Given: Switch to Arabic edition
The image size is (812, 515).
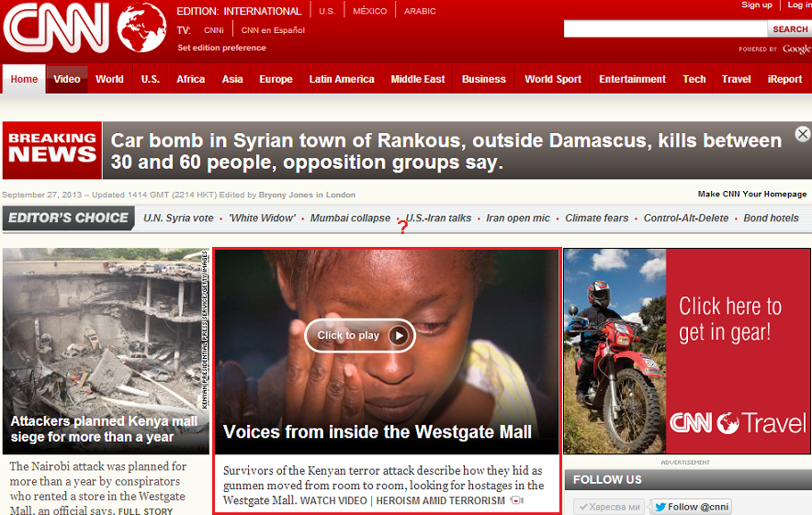Looking at the screenshot, I should (420, 11).
